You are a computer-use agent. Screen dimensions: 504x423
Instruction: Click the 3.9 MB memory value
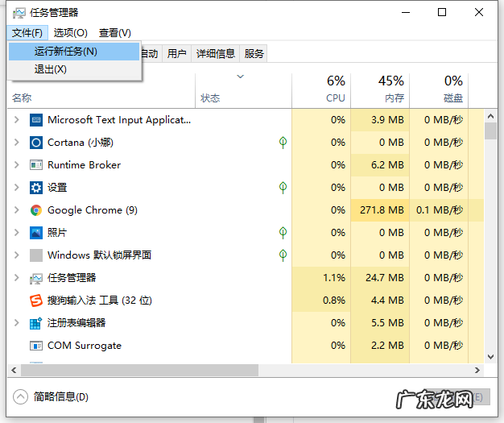click(387, 120)
